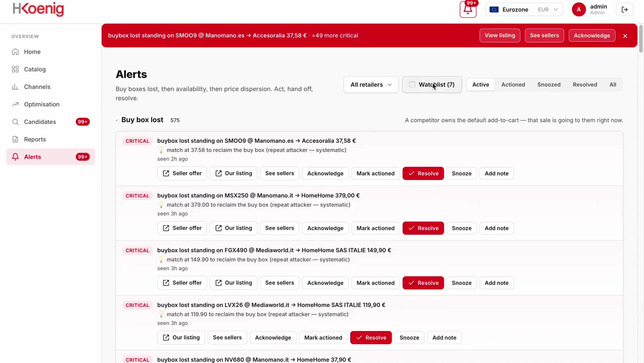The width and height of the screenshot is (644, 363).
Task: Open Reports in the sidebar
Action: [50, 139]
